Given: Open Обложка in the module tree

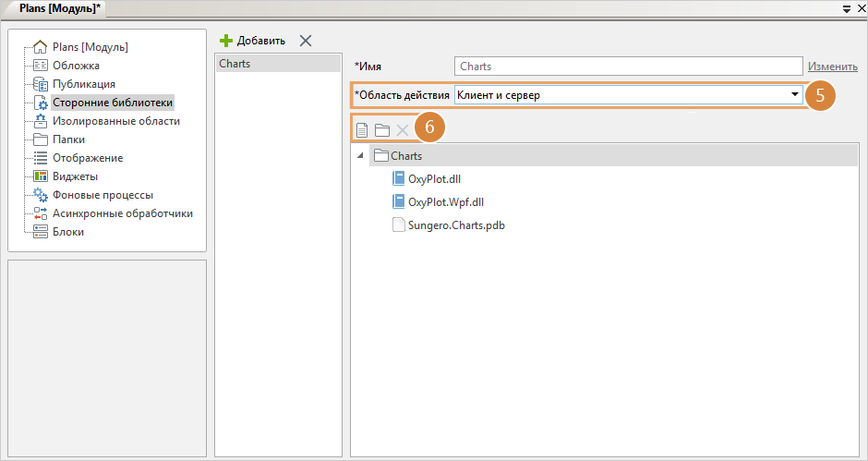Looking at the screenshot, I should [x=76, y=66].
